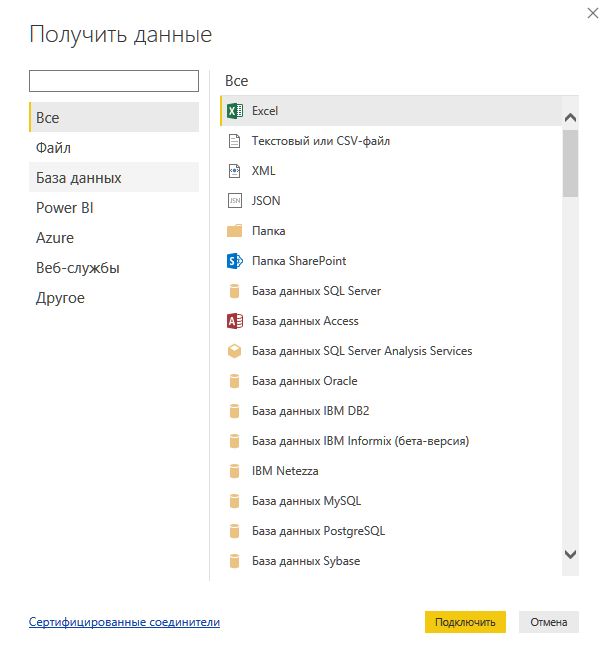
Task: Click the IBM Informix database icon
Action: [234, 441]
